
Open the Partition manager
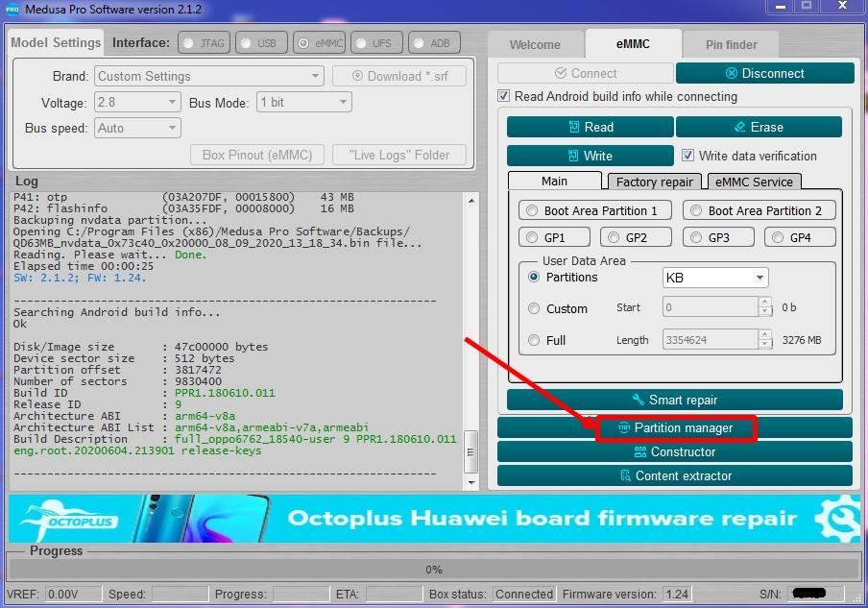click(674, 427)
